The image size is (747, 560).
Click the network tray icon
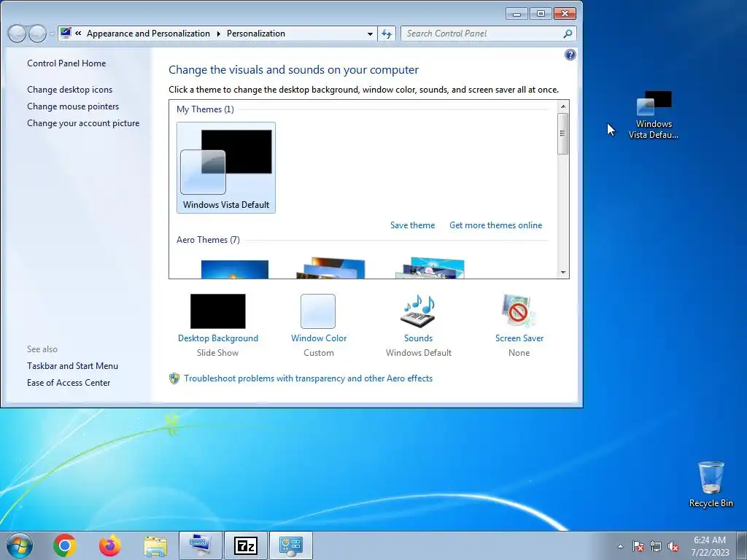656,546
